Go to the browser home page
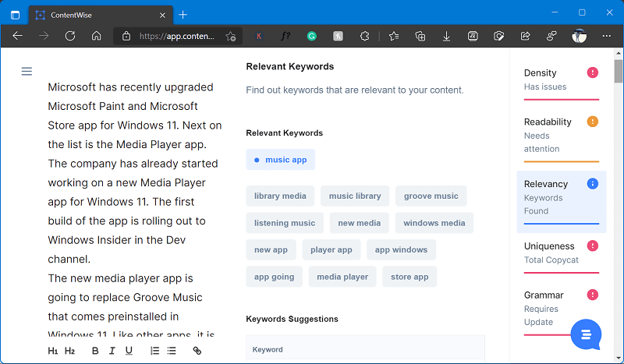Viewport: 624px width, 364px height. [96, 36]
